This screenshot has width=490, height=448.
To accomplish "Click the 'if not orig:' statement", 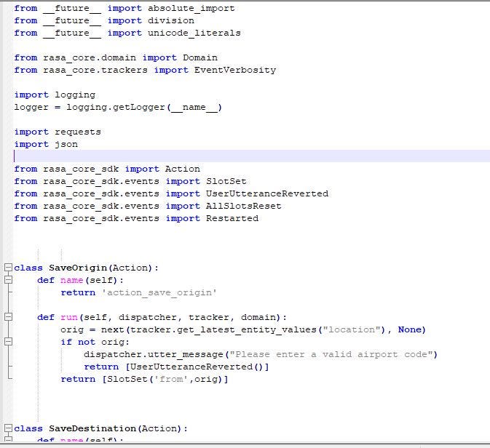I will 95,342.
